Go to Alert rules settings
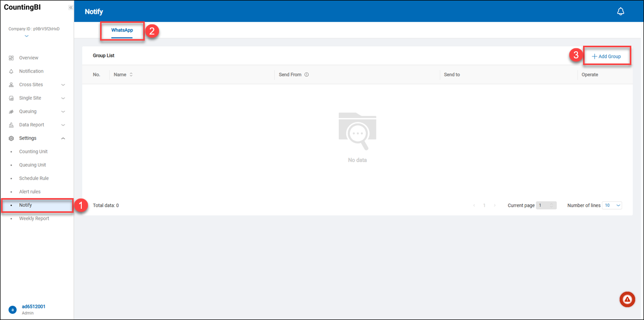Image resolution: width=644 pixels, height=320 pixels. pos(29,192)
